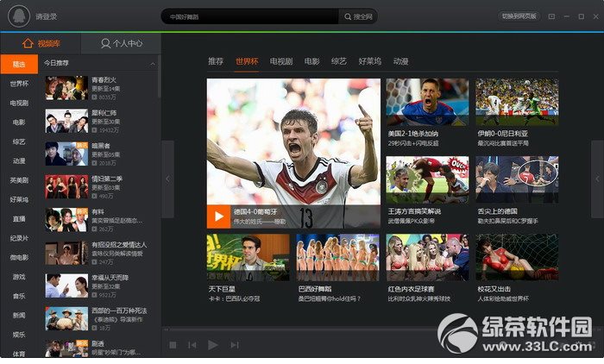604x364 pixels.
Task: Click the stop playback button
Action: pyautogui.click(x=173, y=345)
